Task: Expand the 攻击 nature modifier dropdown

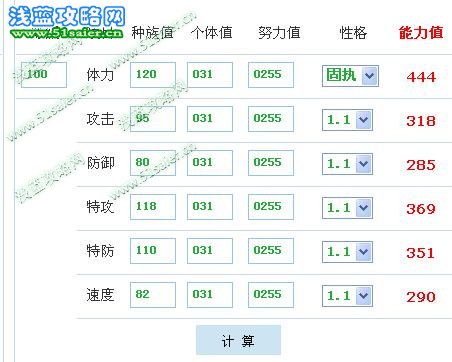Action: (x=347, y=120)
